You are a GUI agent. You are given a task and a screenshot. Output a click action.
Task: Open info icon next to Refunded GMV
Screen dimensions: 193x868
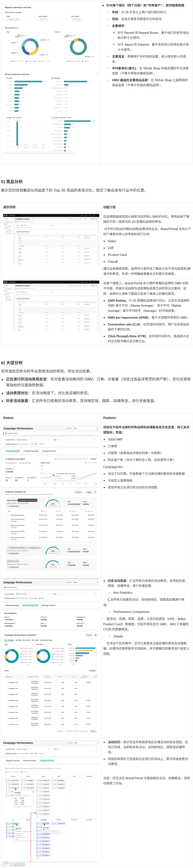(15, 623)
